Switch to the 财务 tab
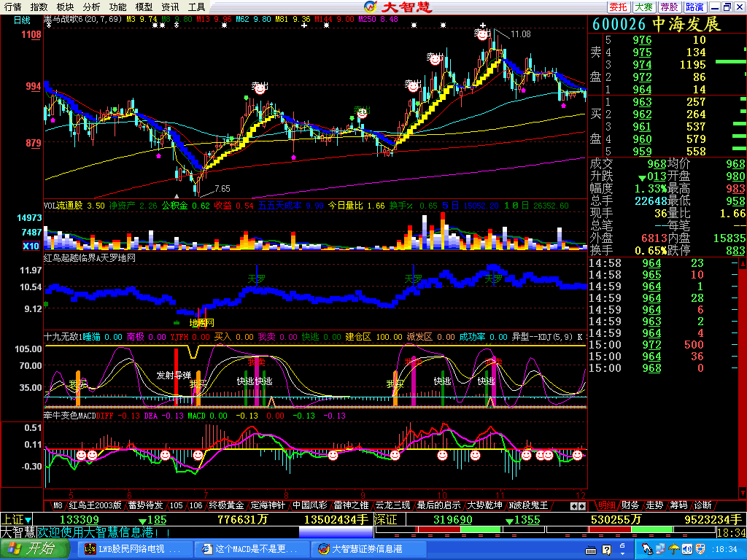 (x=630, y=505)
